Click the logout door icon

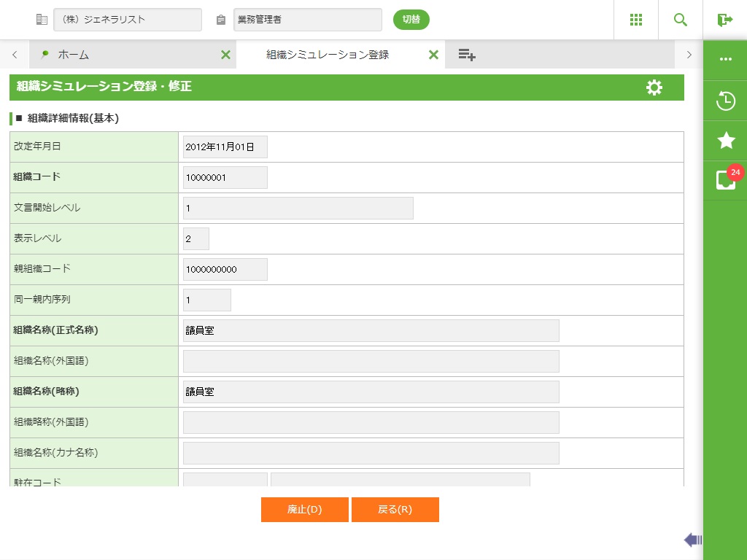pos(724,20)
